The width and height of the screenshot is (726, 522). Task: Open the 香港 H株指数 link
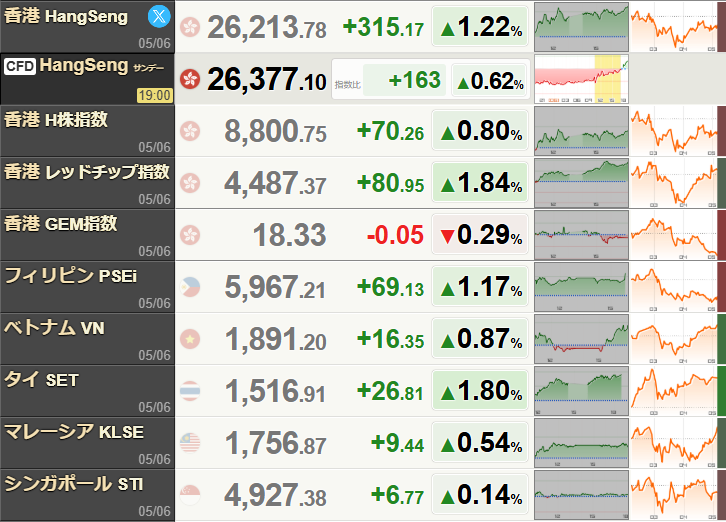(x=56, y=120)
